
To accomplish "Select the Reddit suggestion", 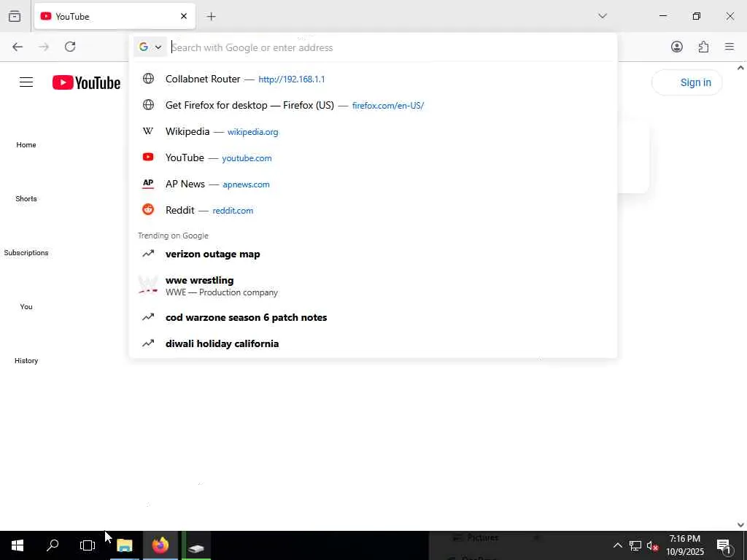I will [373, 210].
